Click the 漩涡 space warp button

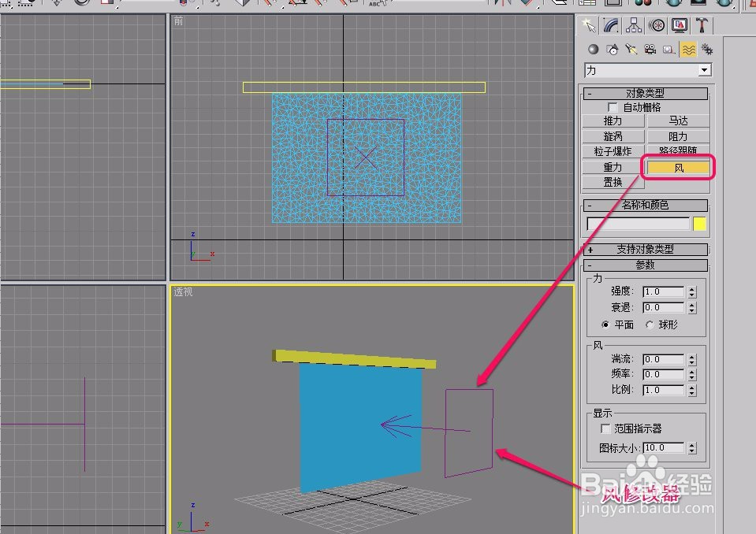[x=613, y=135]
